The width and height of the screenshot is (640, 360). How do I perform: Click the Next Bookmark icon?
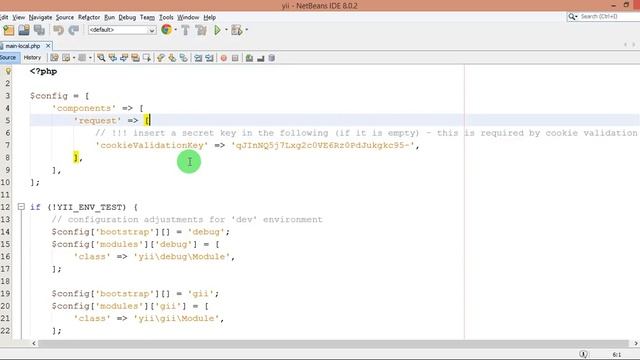pos(172,58)
